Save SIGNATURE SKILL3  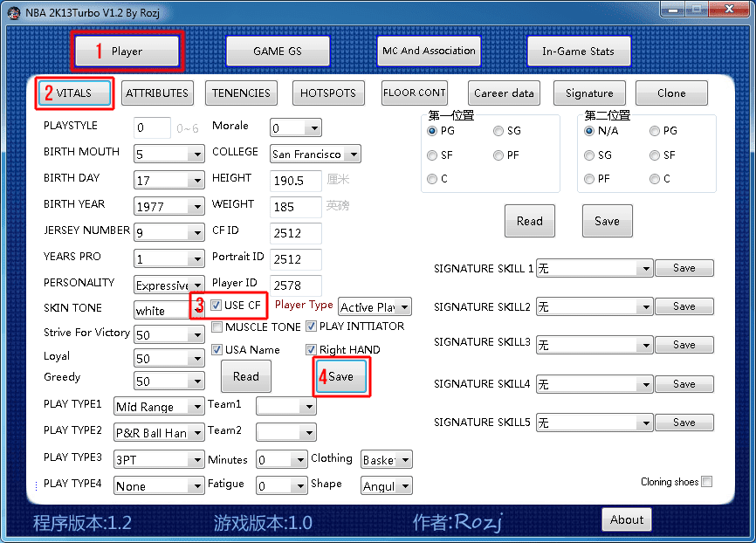tap(684, 345)
